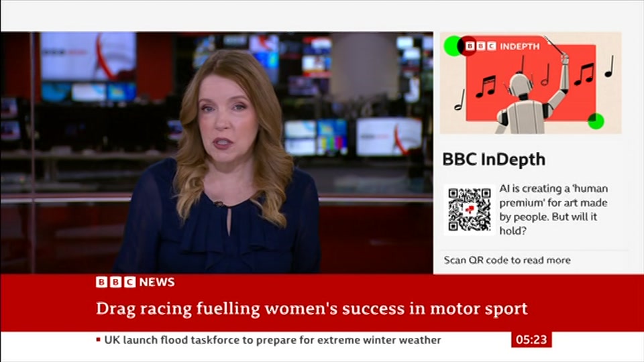Click the 'Scan QR code to read more' text
The height and width of the screenshot is (362, 644).
[507, 260]
